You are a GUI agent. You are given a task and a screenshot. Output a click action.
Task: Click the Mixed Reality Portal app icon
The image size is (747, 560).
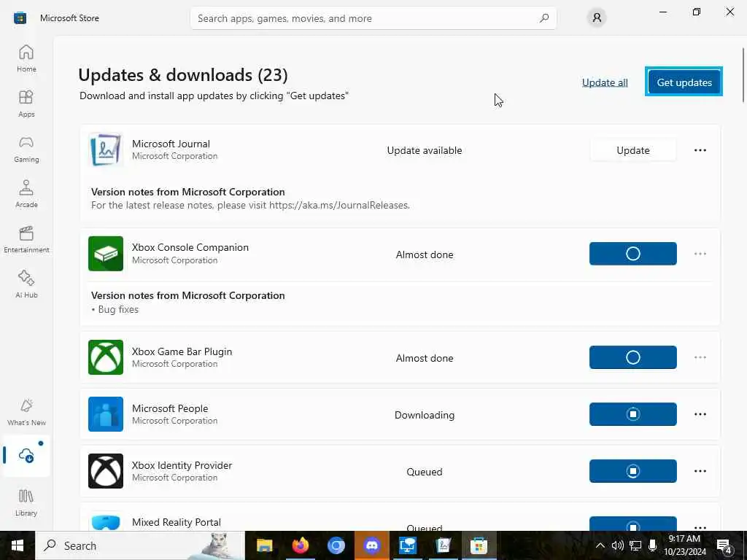click(x=106, y=522)
